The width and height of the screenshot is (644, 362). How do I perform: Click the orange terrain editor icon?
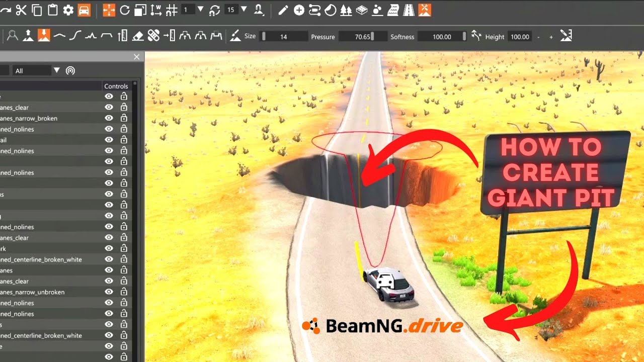[425, 10]
